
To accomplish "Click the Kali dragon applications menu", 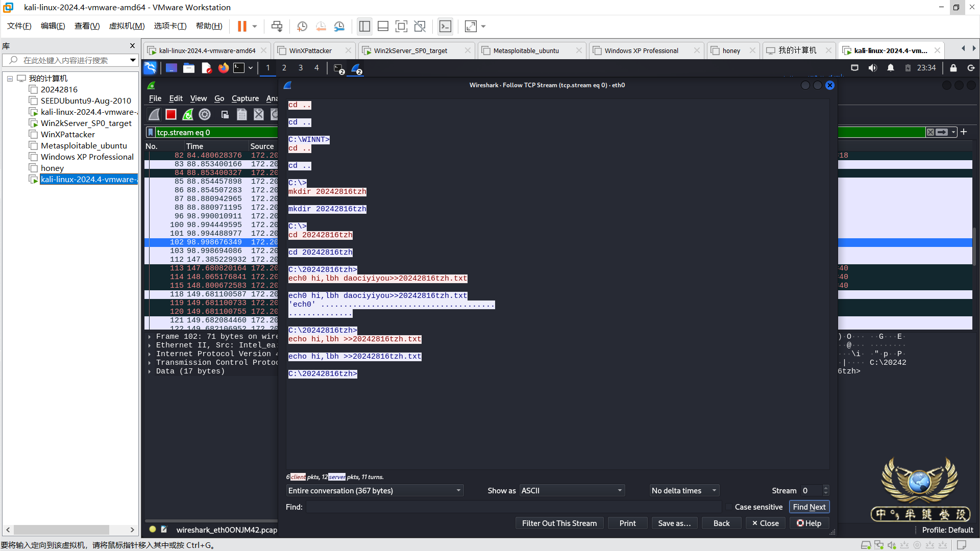I will click(x=150, y=68).
